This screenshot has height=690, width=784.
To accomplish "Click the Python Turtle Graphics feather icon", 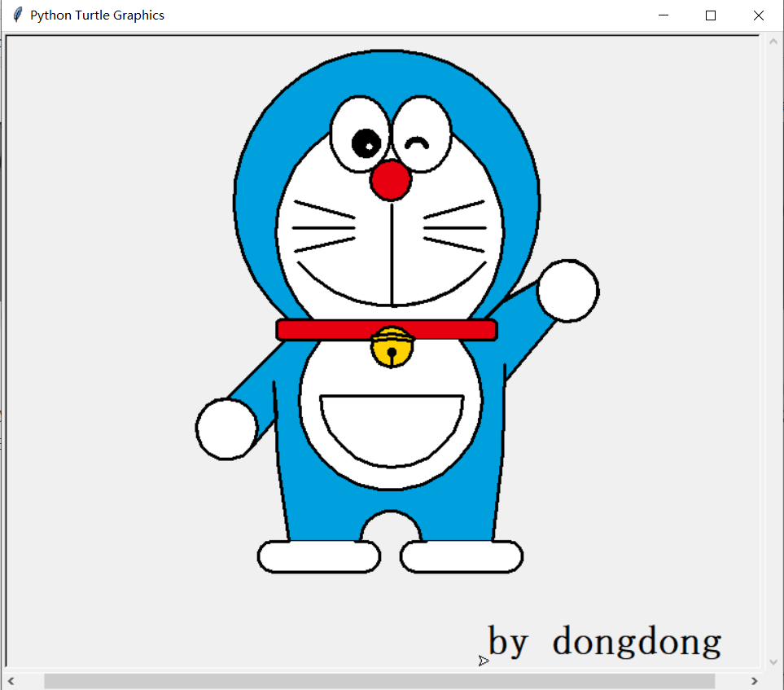I will 17,15.
